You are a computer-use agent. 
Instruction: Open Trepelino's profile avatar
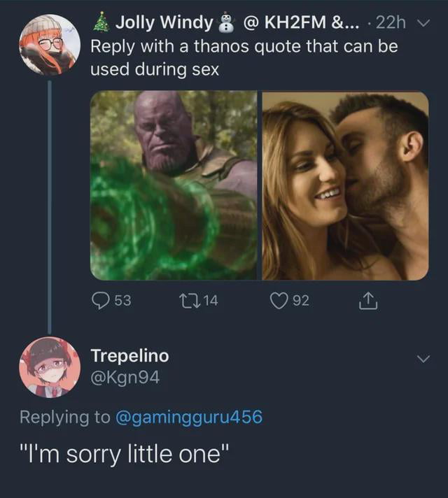[x=49, y=367]
